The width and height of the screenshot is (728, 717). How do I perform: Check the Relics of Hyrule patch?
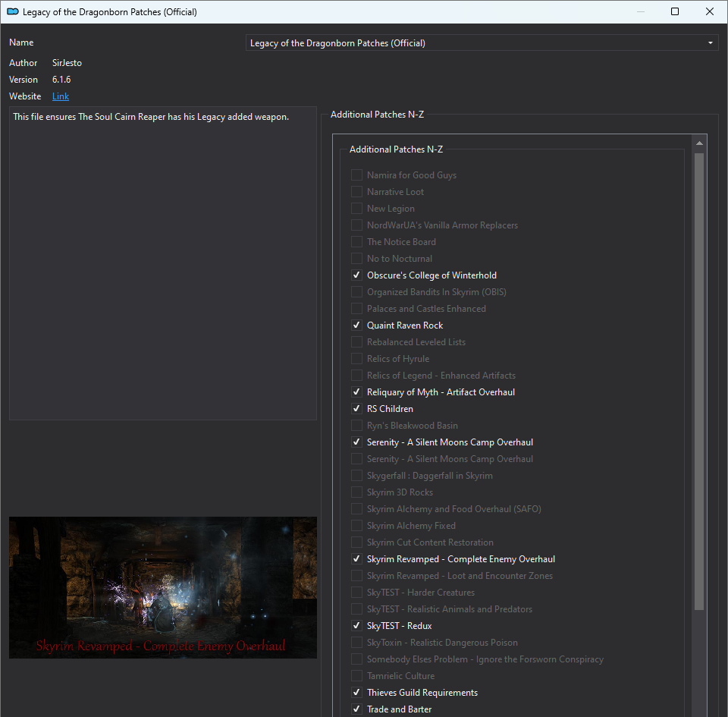(x=356, y=359)
